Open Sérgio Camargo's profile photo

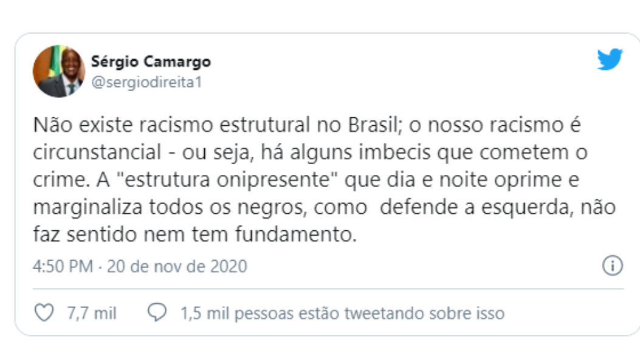58,71
